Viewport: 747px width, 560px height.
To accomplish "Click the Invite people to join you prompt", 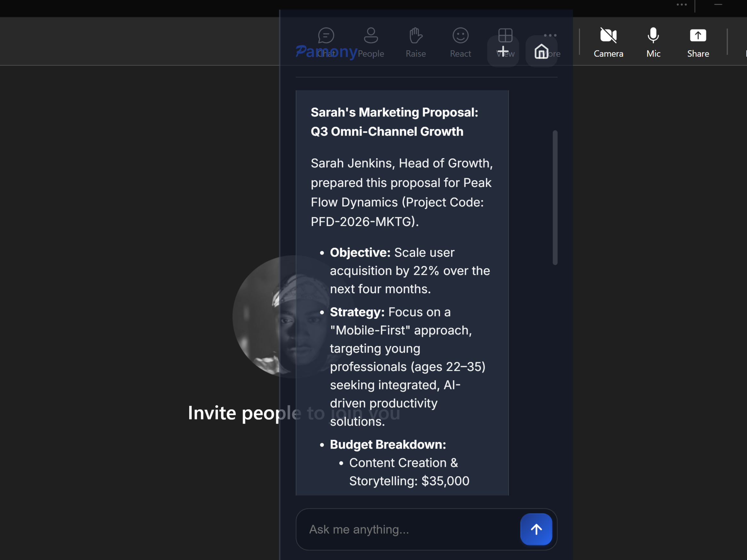I will pos(237,412).
